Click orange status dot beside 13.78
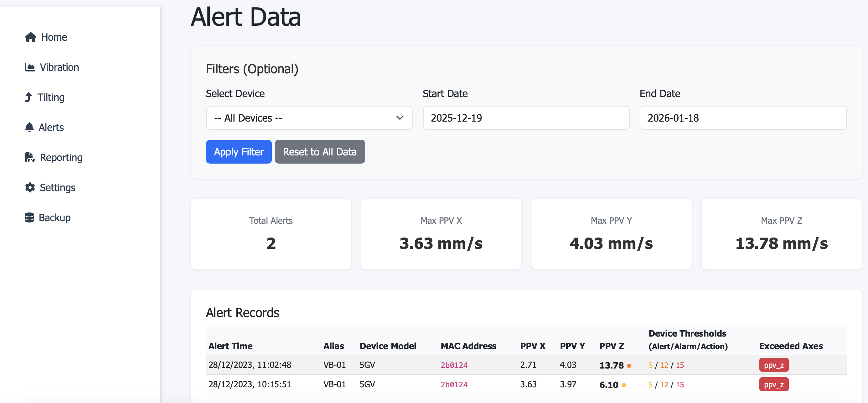 629,366
